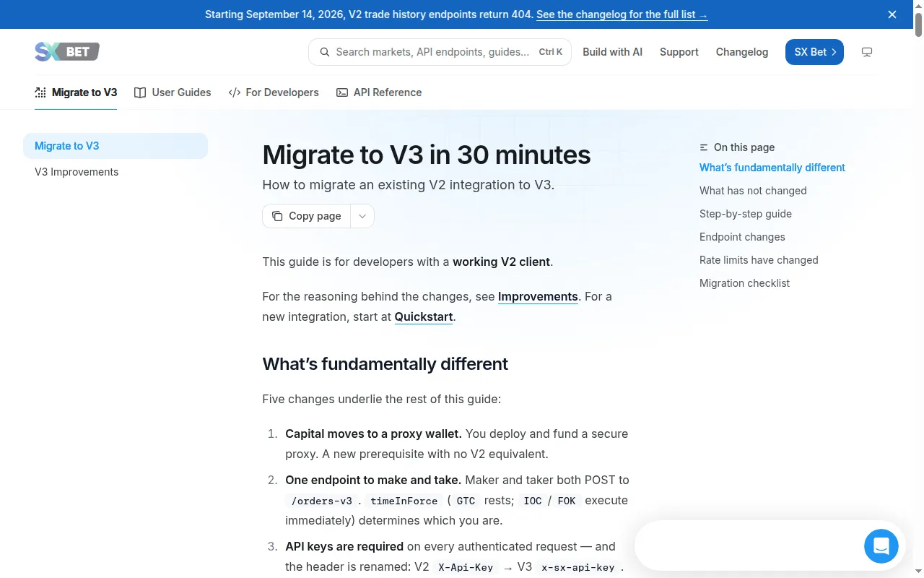Open the Quickstart link in the paragraph
The image size is (924, 578).
(x=424, y=316)
